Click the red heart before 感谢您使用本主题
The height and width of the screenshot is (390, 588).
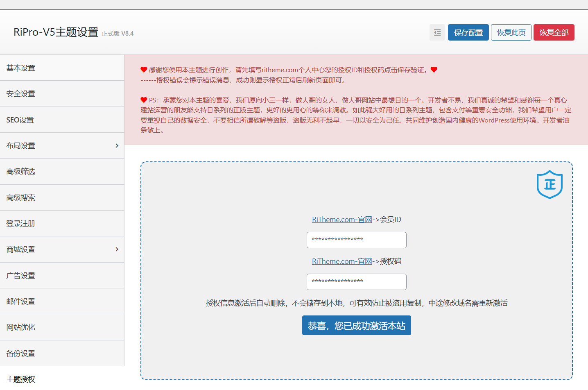(144, 70)
